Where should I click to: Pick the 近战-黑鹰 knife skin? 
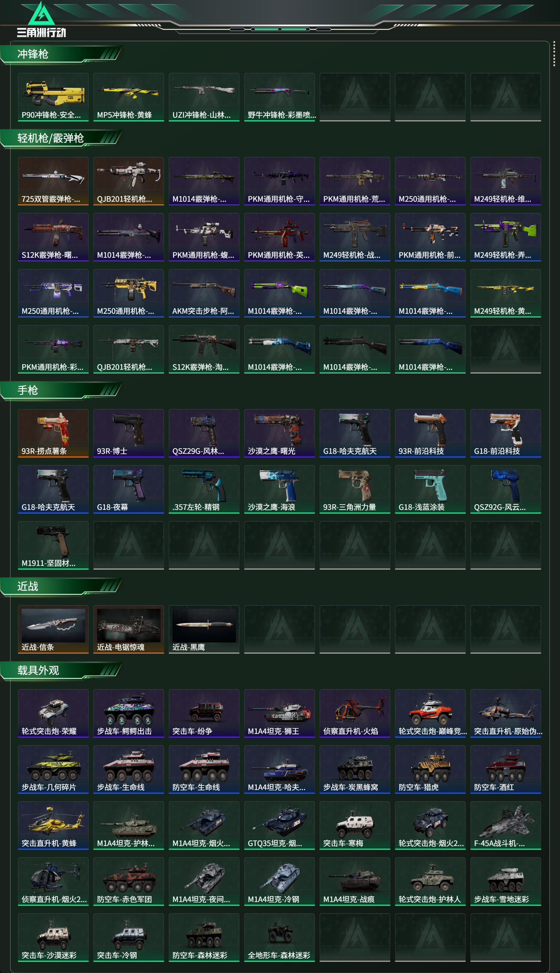(204, 629)
